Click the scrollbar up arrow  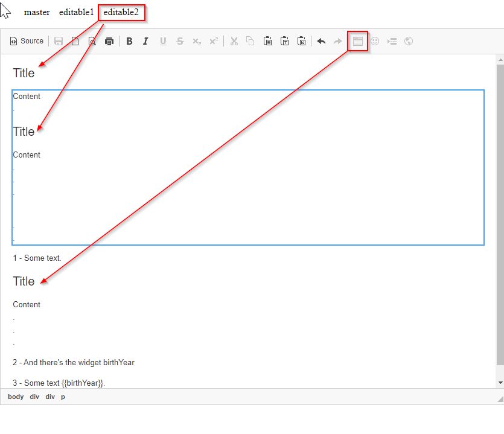[500, 60]
